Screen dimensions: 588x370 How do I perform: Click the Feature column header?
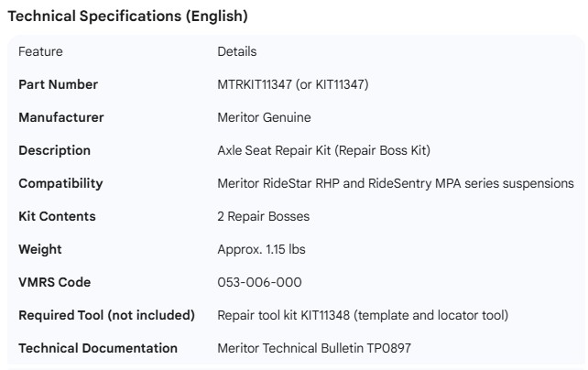40,51
